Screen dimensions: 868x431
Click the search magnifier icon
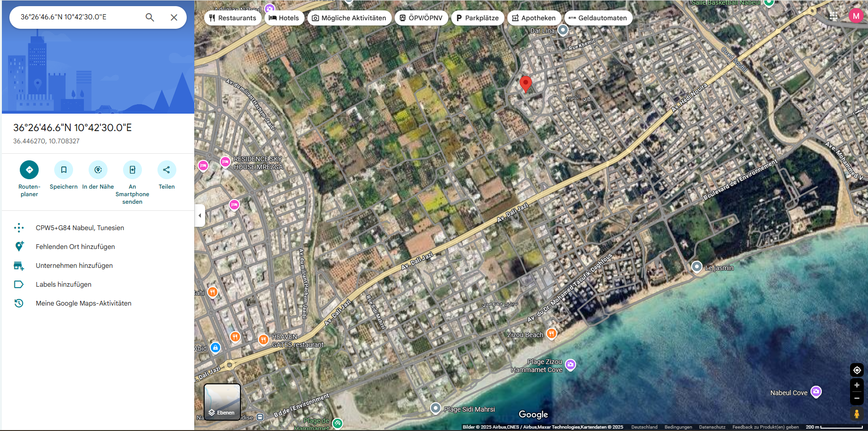pos(150,17)
